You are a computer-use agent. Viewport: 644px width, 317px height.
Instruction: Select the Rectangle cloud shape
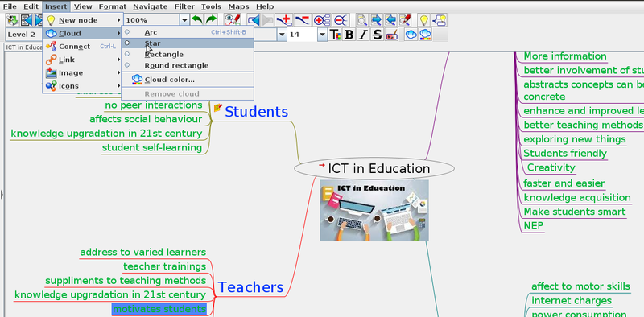coord(188,54)
